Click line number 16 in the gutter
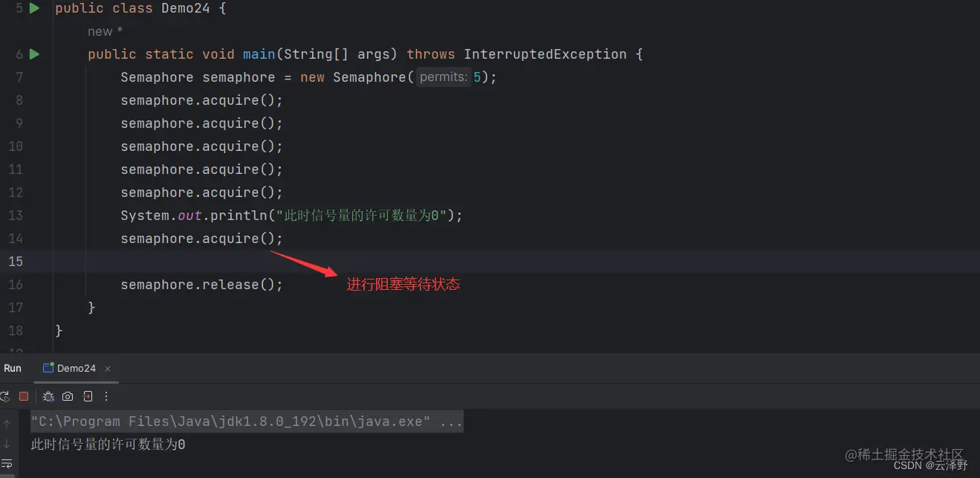The image size is (980, 478). (16, 285)
